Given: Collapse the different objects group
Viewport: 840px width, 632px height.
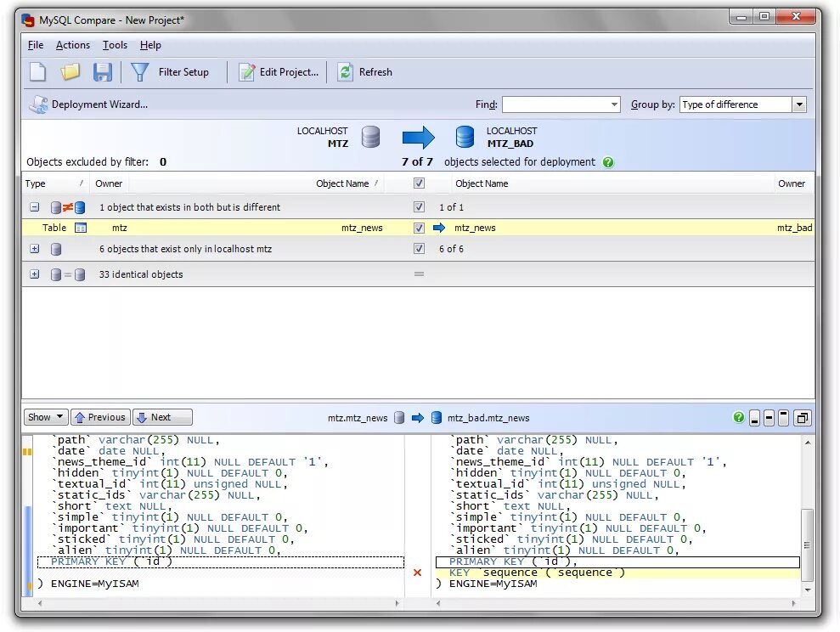Looking at the screenshot, I should coord(34,206).
